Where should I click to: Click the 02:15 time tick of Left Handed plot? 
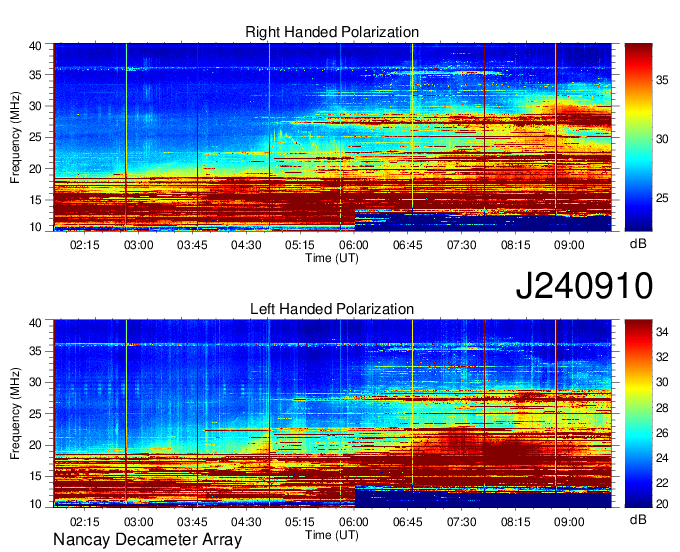(85, 522)
